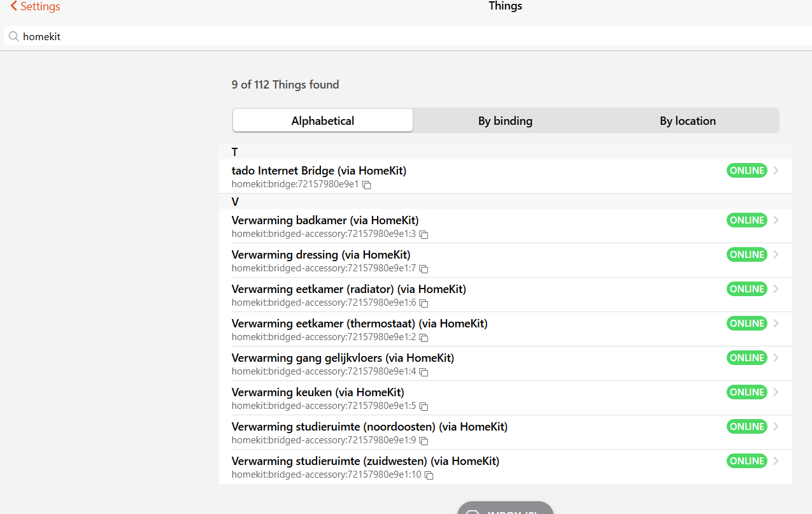Copy UID of Verwarming badkamer
Screen dimensions: 812x514
pos(424,234)
